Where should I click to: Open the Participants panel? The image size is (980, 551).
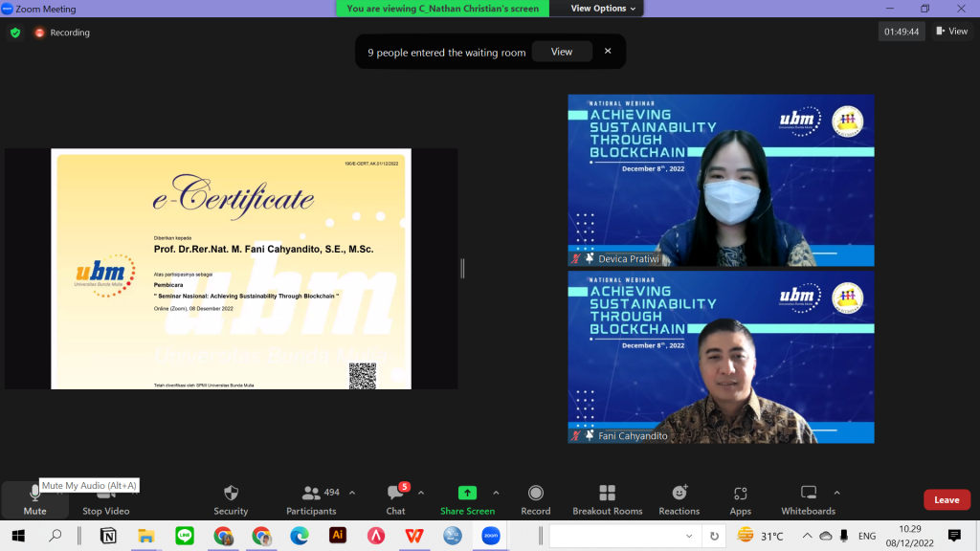(x=311, y=500)
